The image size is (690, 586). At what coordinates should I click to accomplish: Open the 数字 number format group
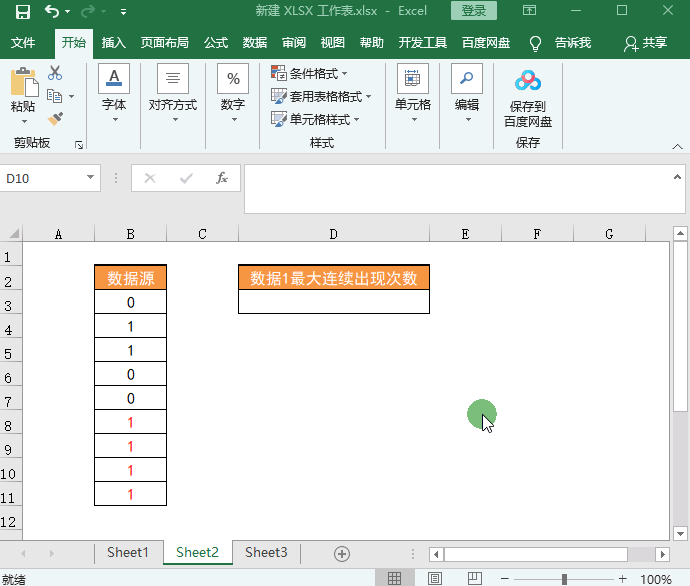(233, 93)
